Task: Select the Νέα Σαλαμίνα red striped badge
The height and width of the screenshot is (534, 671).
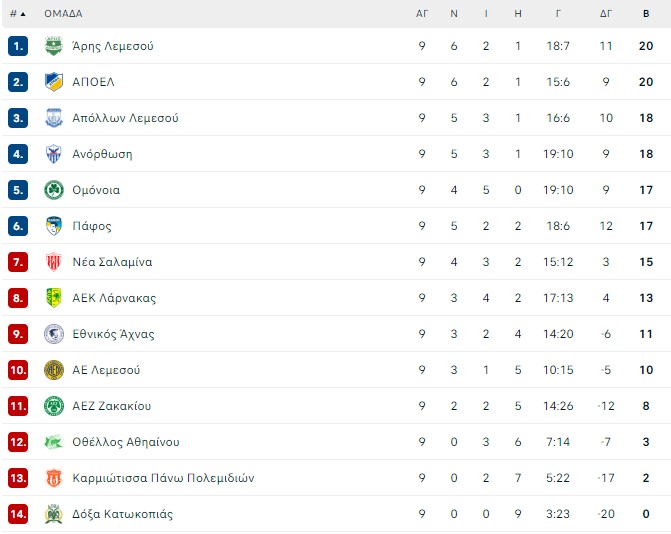Action: [x=54, y=262]
